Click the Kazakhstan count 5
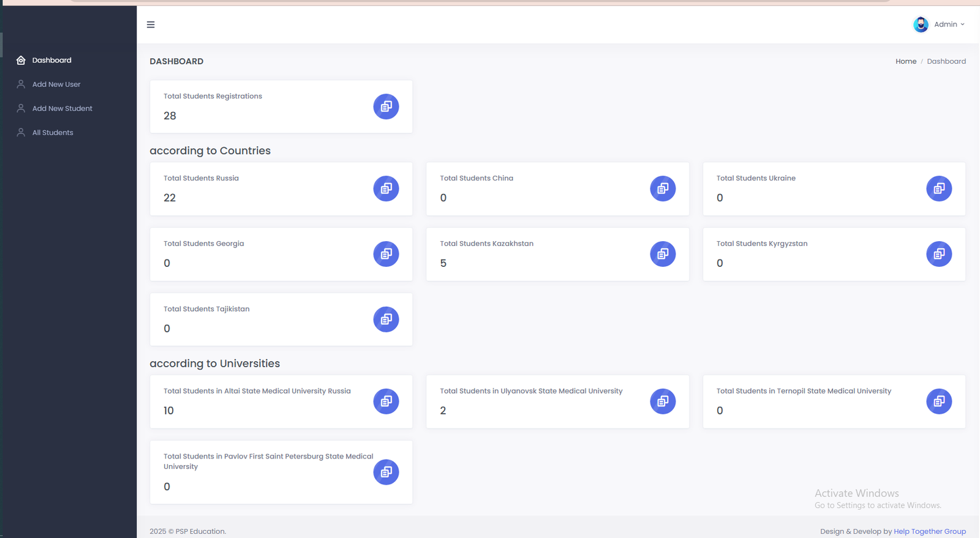The image size is (980, 538). (x=443, y=263)
